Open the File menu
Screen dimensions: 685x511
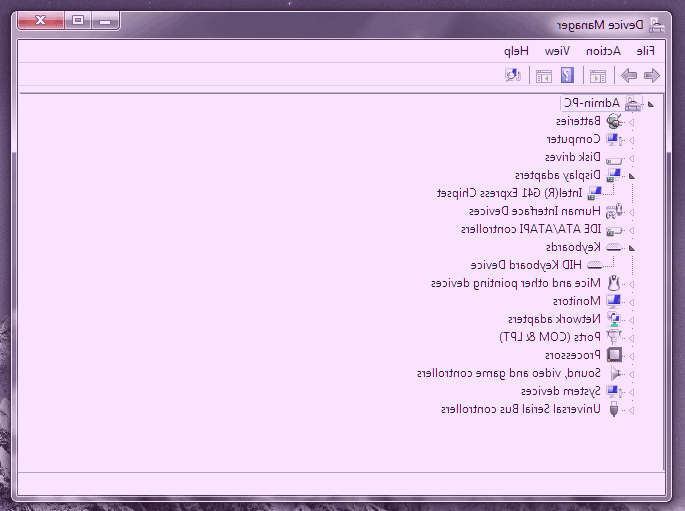[645, 51]
